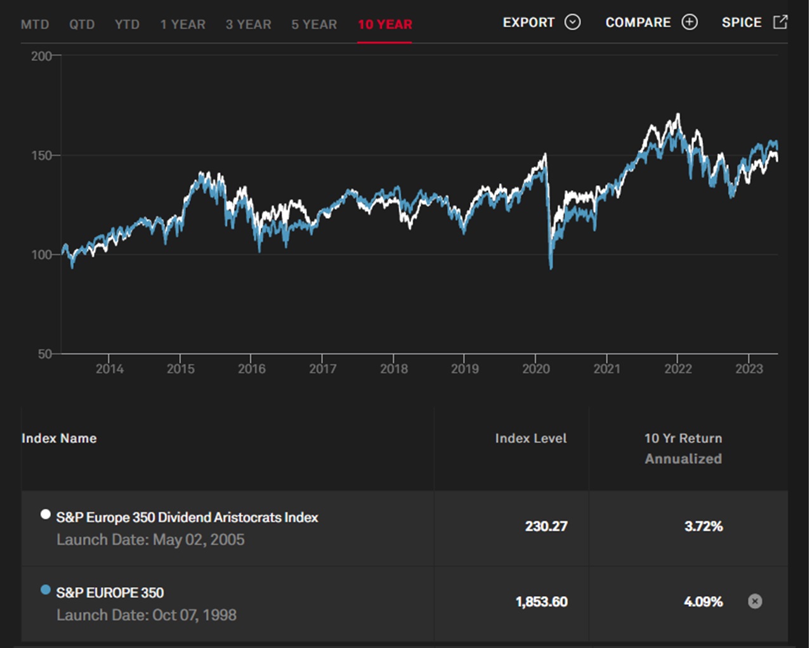Click the SPICE external link arrow icon

point(780,22)
